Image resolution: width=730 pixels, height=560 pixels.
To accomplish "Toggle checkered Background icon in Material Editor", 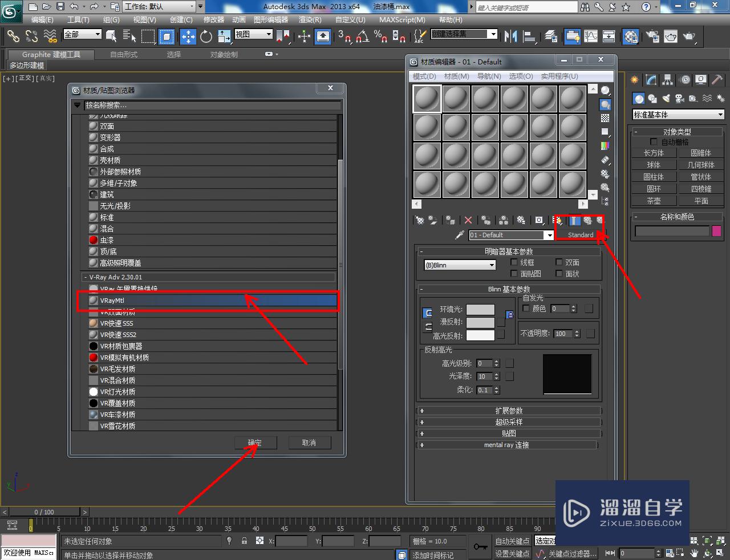I will (x=605, y=118).
